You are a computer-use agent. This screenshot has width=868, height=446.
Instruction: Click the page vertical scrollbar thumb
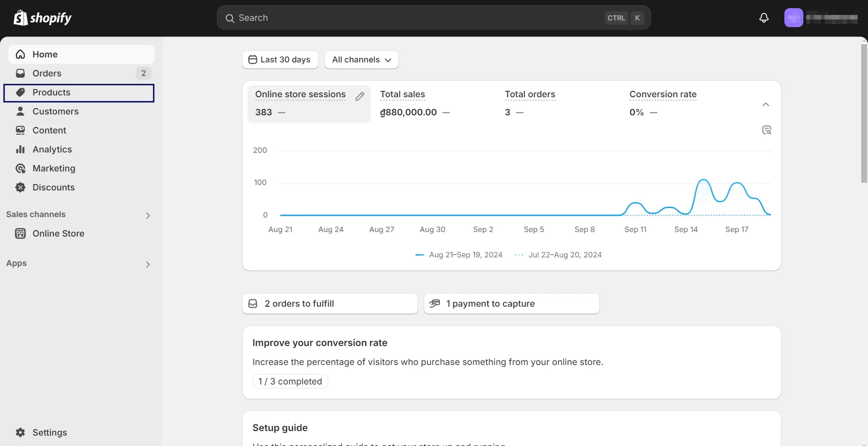pyautogui.click(x=864, y=113)
